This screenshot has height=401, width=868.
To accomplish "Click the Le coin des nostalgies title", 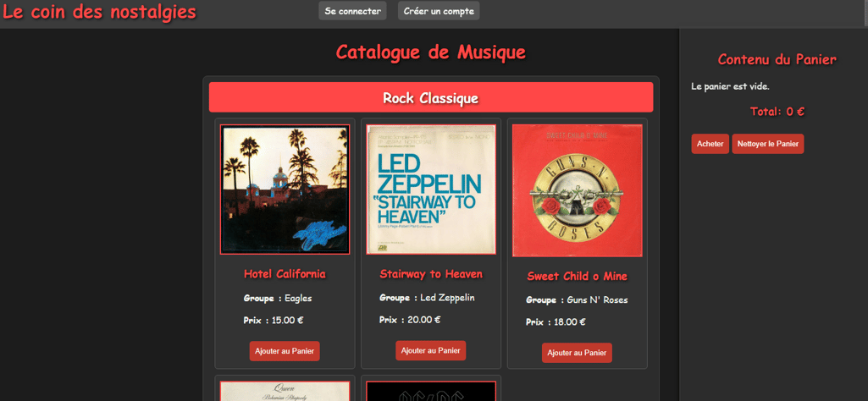I will 100,12.
